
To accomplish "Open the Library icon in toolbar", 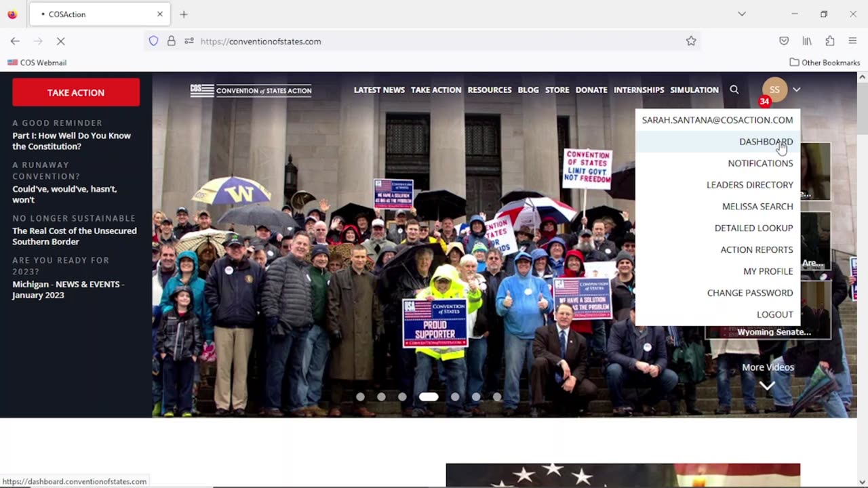I will 807,41.
